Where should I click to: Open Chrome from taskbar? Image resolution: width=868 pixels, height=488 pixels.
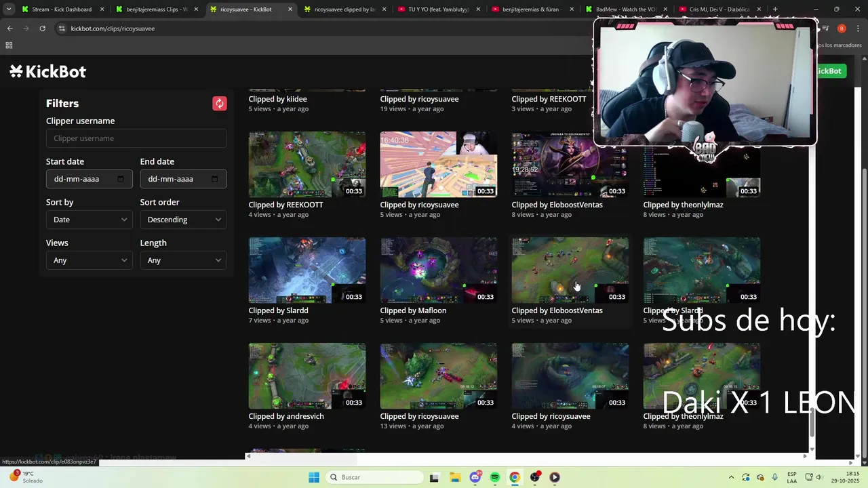point(515,477)
